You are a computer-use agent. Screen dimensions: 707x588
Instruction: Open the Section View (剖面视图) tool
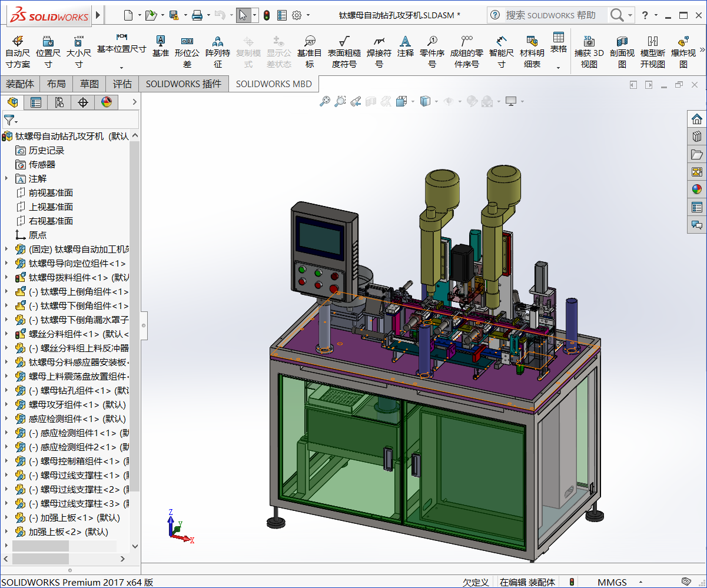click(622, 51)
